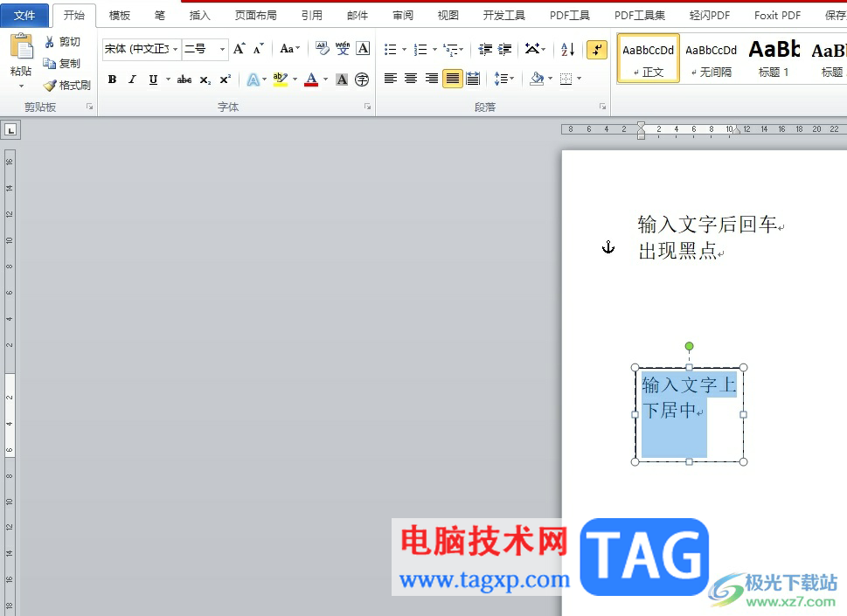Apply the 正文 Normal style
Image resolution: width=847 pixels, height=616 pixels.
(649, 59)
